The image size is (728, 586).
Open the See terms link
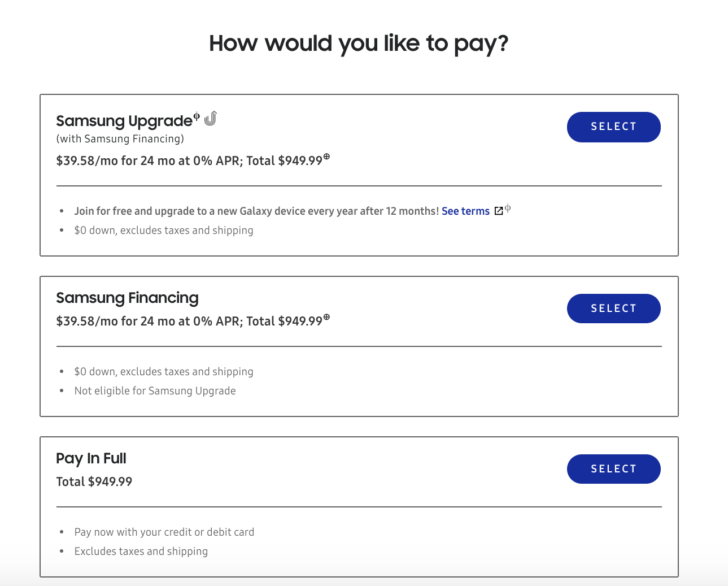coord(465,211)
